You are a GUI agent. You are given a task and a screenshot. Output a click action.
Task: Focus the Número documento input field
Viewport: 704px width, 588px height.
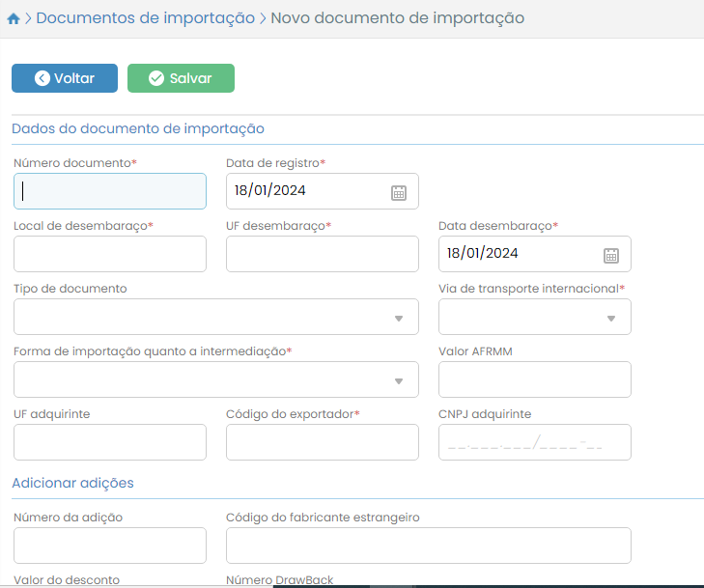pos(110,191)
